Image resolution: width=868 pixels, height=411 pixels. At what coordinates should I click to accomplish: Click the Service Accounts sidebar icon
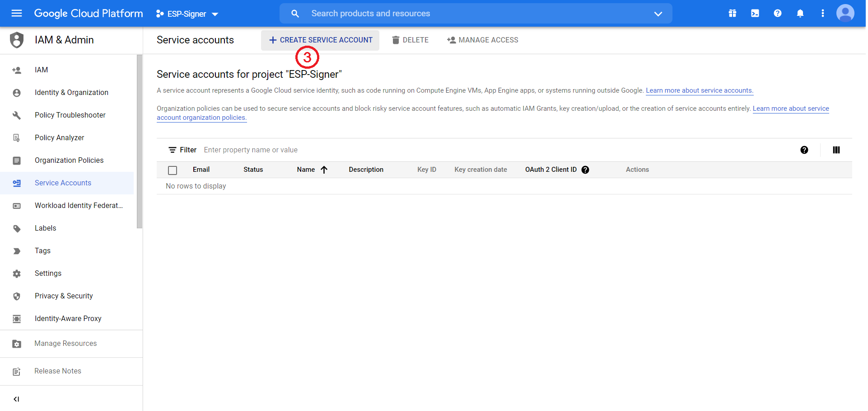17,183
